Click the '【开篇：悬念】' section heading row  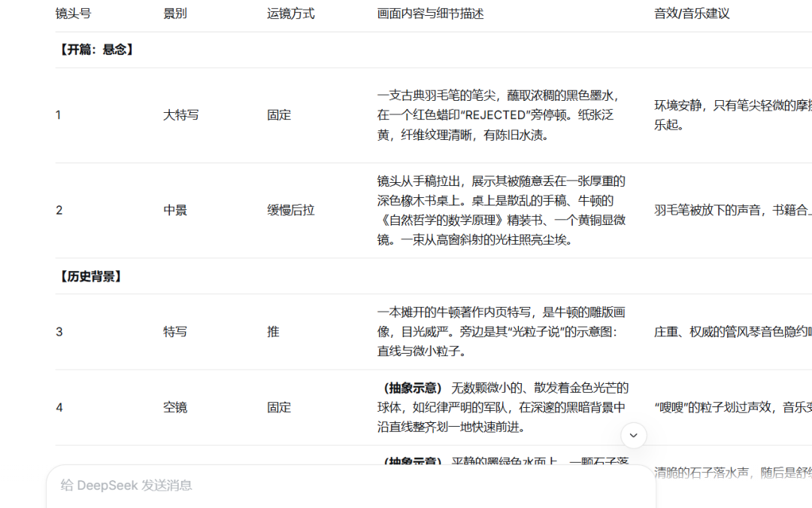[95, 50]
